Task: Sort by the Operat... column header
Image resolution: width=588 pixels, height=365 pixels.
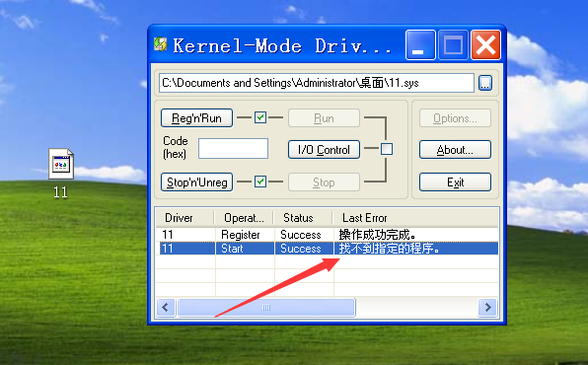Action: click(x=244, y=218)
